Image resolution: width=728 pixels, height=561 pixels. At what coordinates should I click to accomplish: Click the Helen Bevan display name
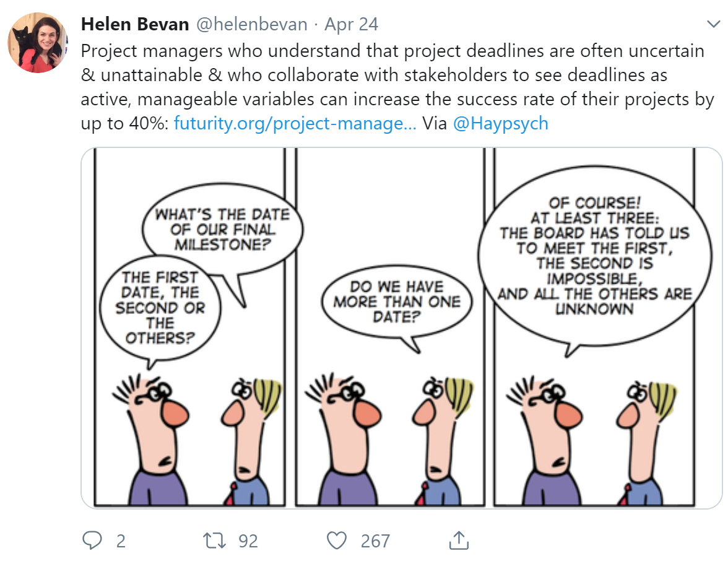click(x=135, y=24)
